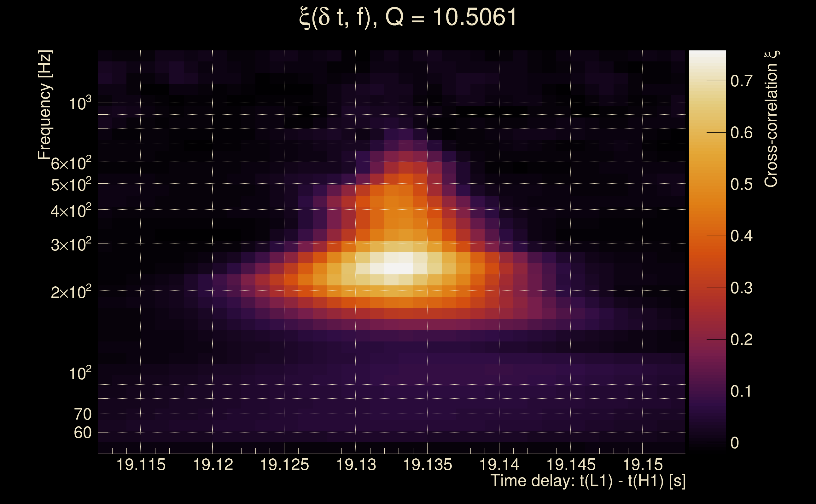This screenshot has height=504, width=816.
Task: Click the 60 y-axis tick label
Action: [82, 433]
